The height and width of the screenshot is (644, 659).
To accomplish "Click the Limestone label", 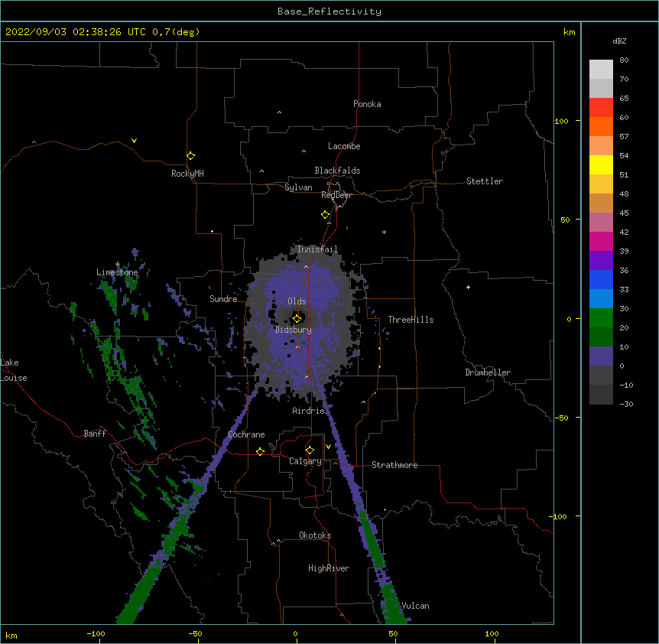I will pyautogui.click(x=117, y=272).
